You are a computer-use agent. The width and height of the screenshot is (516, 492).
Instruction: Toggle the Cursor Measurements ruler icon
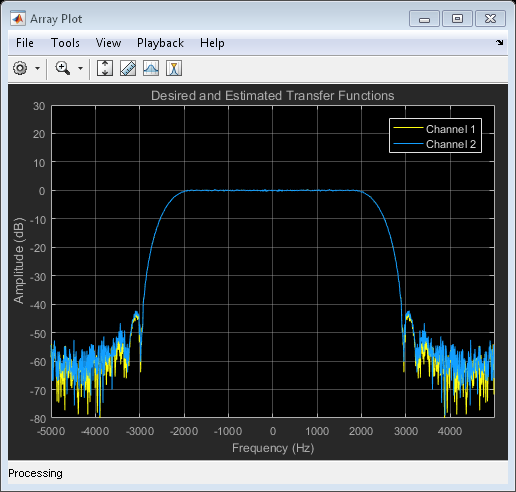point(128,68)
